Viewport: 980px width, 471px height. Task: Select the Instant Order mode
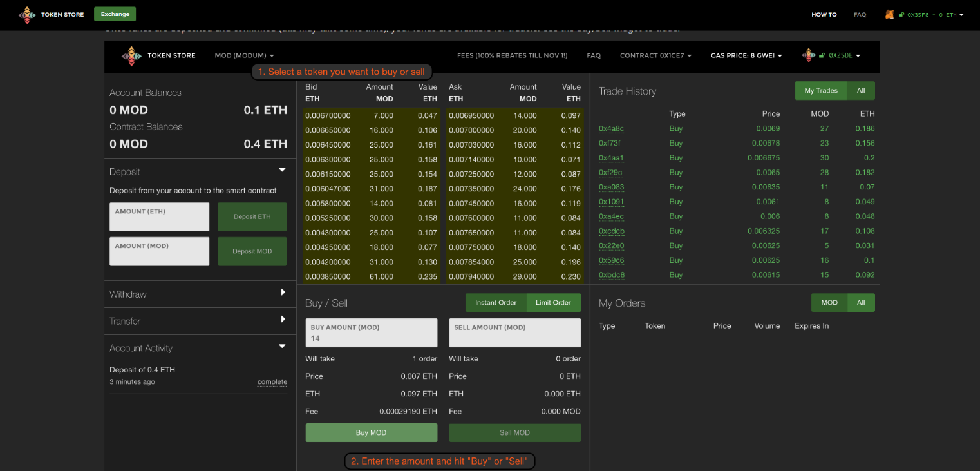(496, 303)
